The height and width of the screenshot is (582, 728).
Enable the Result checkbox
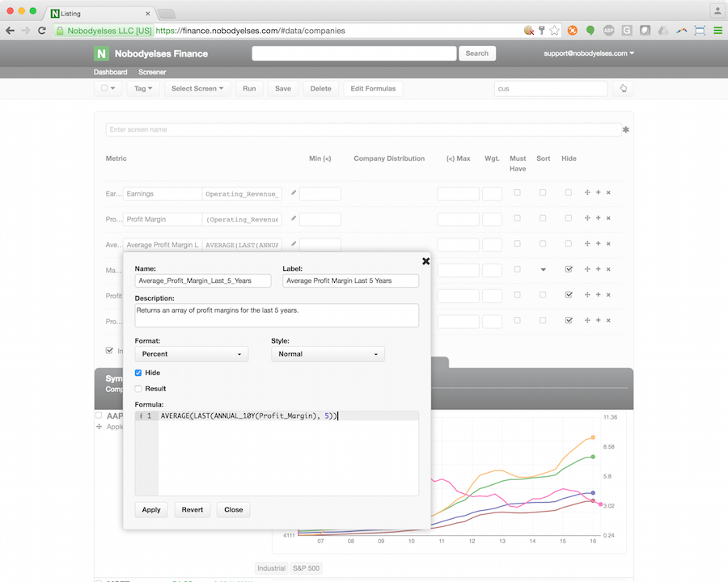[x=138, y=389]
